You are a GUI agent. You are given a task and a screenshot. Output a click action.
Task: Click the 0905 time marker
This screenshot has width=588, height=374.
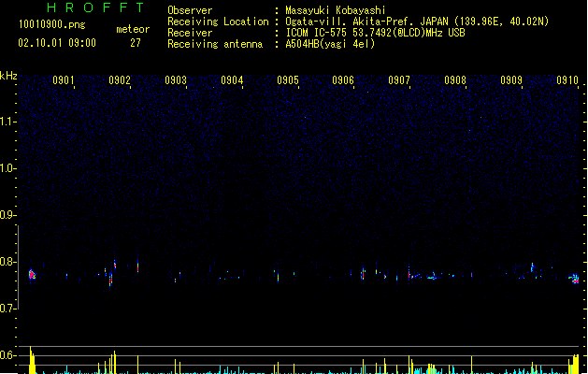(288, 80)
